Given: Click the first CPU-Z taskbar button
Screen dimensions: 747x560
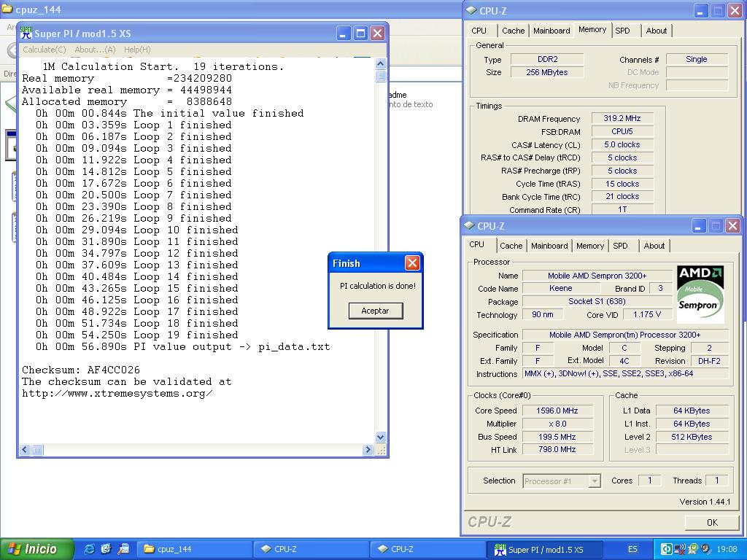Looking at the screenshot, I should (x=311, y=549).
